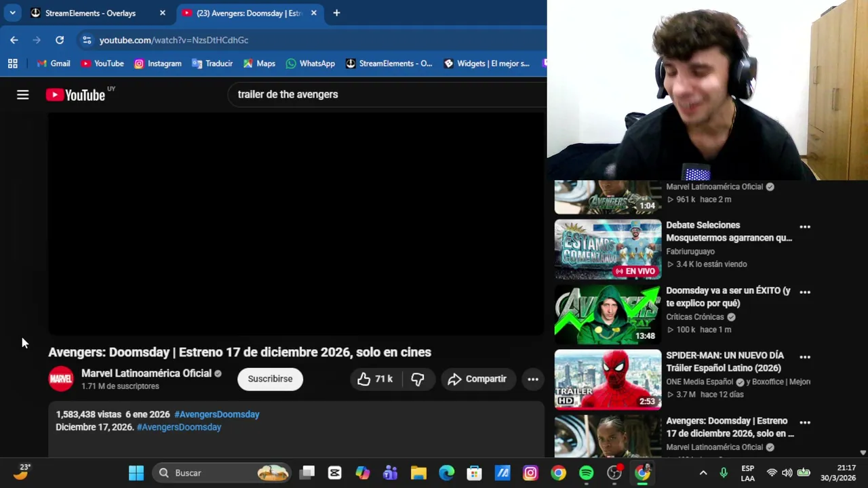Click #AvengersDoomsday hashtag after Diciembre 17, 2026

179,427
